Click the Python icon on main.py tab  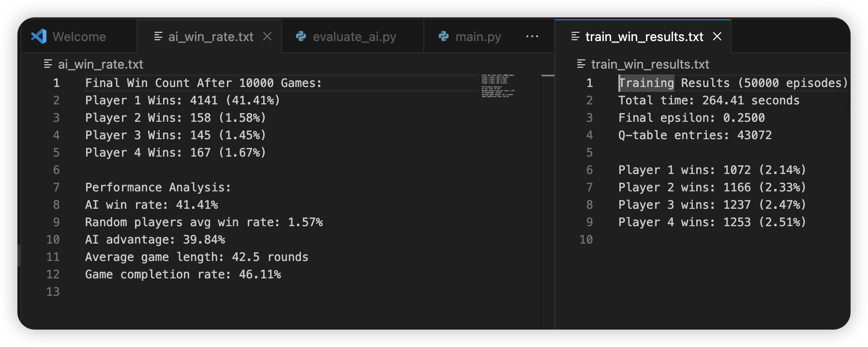pos(444,36)
